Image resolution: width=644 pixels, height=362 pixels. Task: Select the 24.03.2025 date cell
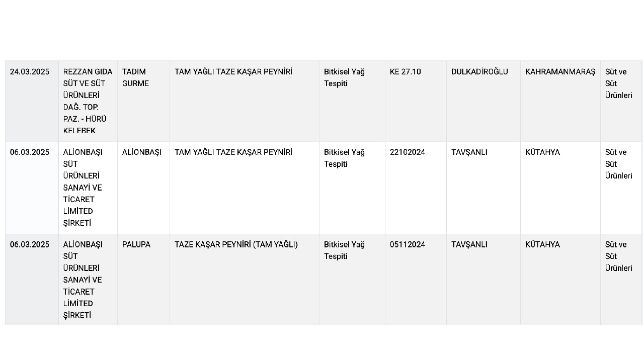(32, 102)
